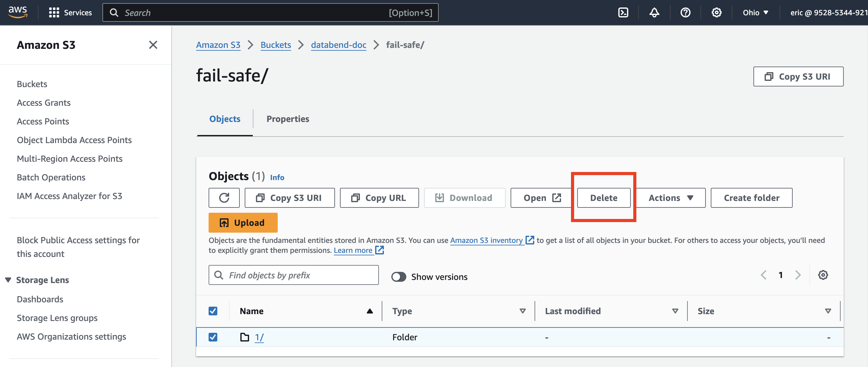Refresh the objects list
The height and width of the screenshot is (367, 868).
coord(224,197)
